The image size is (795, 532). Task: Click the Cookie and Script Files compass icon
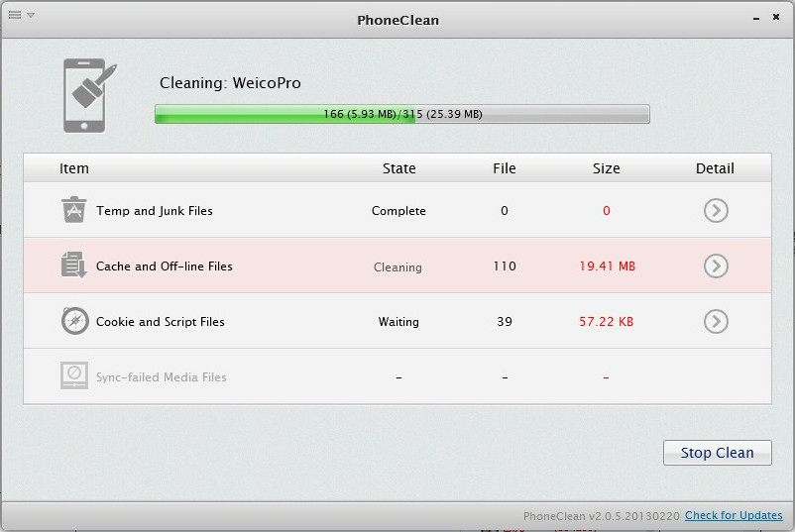[74, 321]
